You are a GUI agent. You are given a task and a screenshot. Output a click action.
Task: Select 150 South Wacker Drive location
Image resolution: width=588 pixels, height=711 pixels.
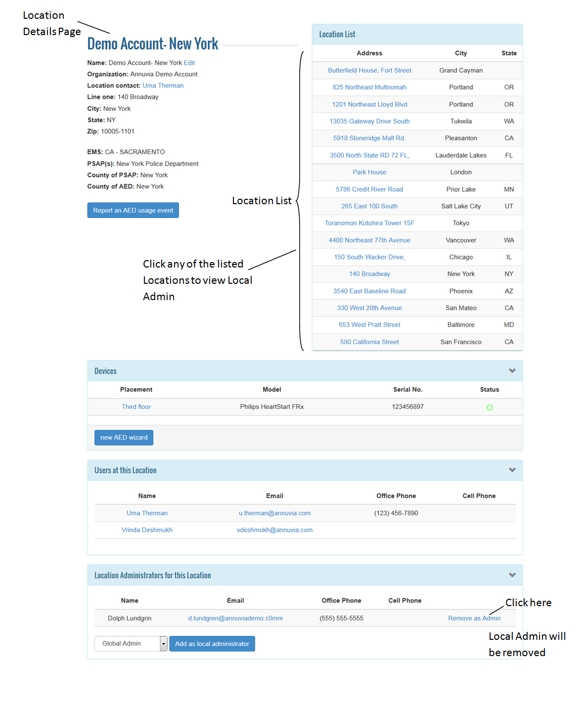click(x=369, y=257)
